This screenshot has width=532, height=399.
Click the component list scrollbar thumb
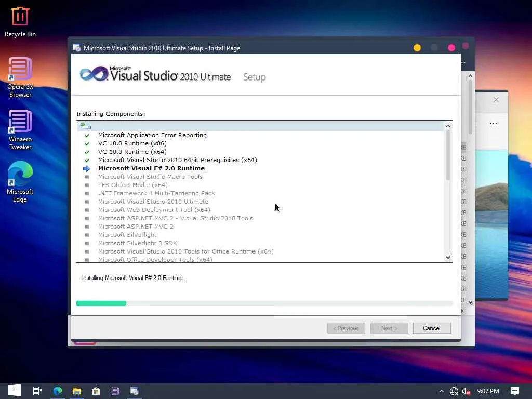[448, 155]
